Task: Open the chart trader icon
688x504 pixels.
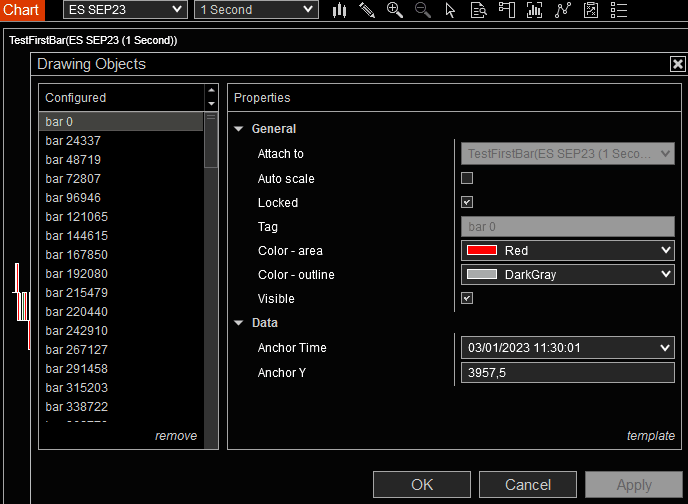Action: [x=506, y=10]
